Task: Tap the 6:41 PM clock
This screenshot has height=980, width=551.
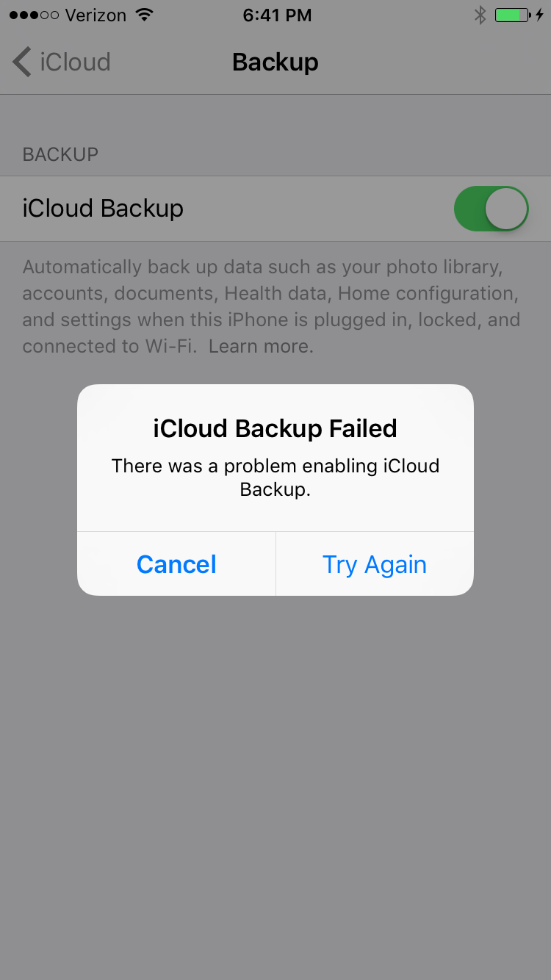Action: pos(277,15)
